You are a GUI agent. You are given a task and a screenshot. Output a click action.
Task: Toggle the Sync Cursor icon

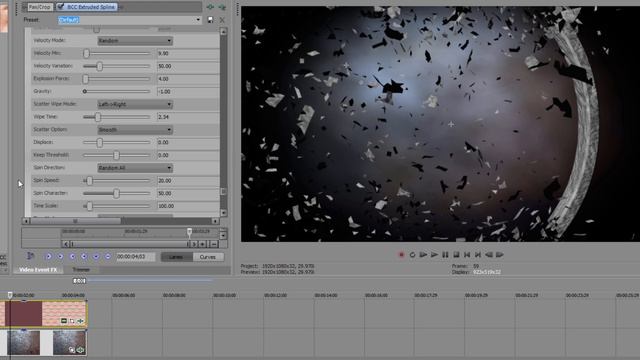coord(30,256)
